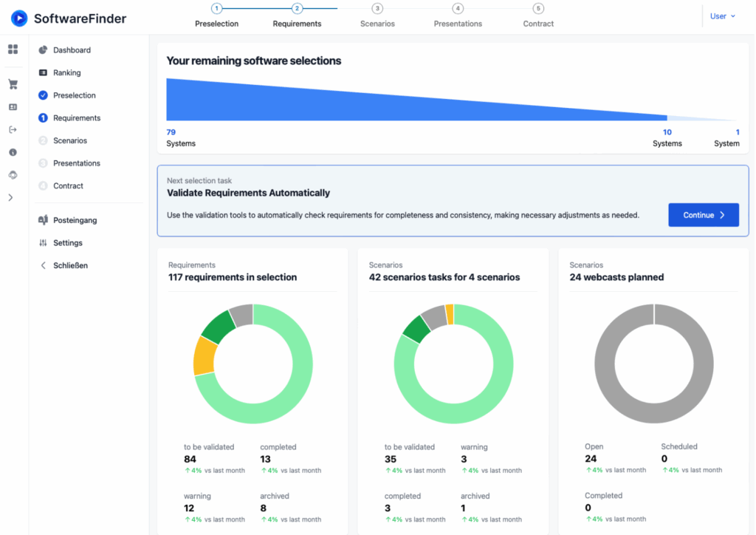The height and width of the screenshot is (535, 756).
Task: Click the shopping cart icon
Action: click(x=13, y=84)
